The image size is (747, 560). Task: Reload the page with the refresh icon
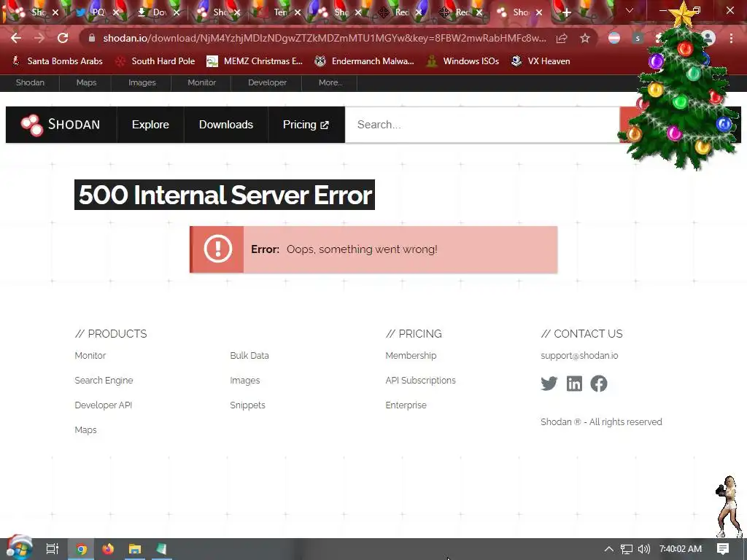(63, 38)
